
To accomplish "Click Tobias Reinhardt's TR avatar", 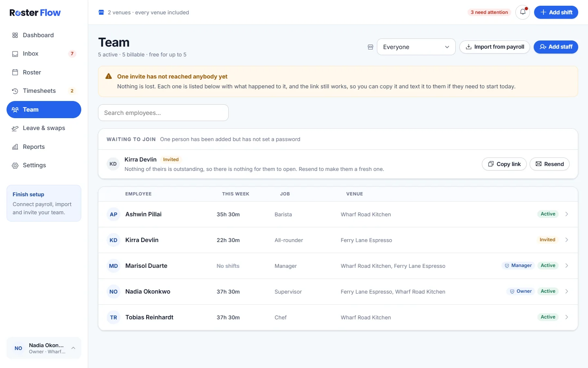I will [x=114, y=317].
